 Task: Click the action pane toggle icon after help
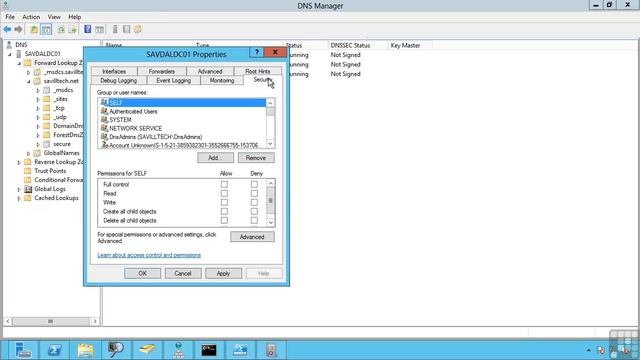tap(99, 29)
